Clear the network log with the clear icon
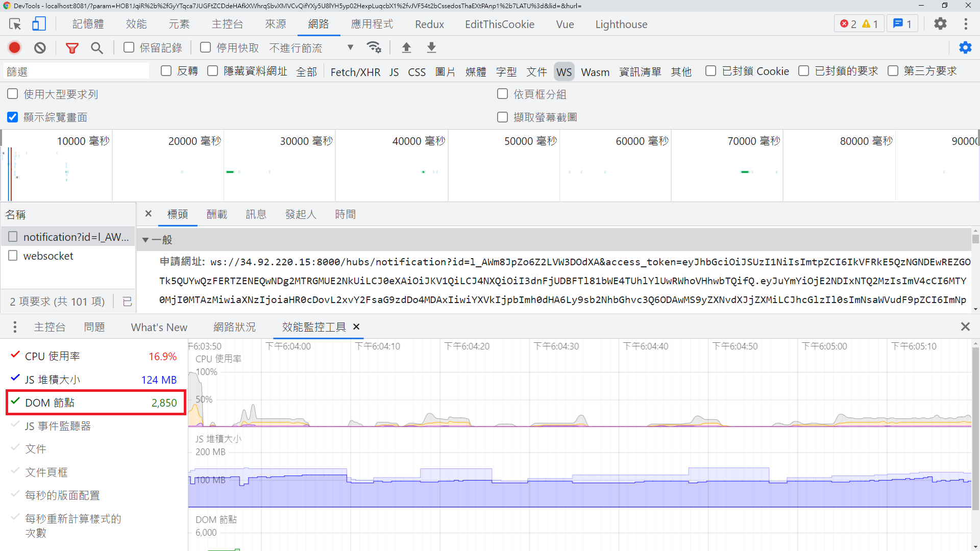The height and width of the screenshot is (551, 980). click(x=40, y=47)
